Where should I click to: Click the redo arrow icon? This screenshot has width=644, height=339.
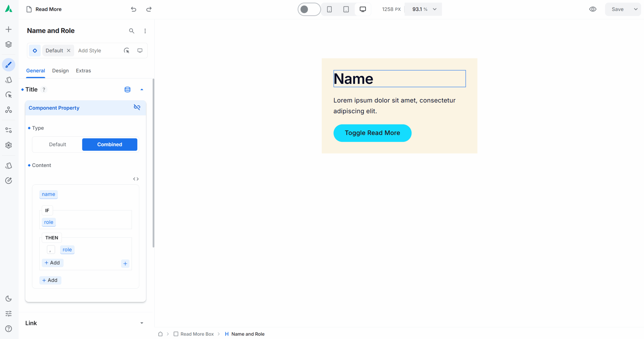[149, 9]
